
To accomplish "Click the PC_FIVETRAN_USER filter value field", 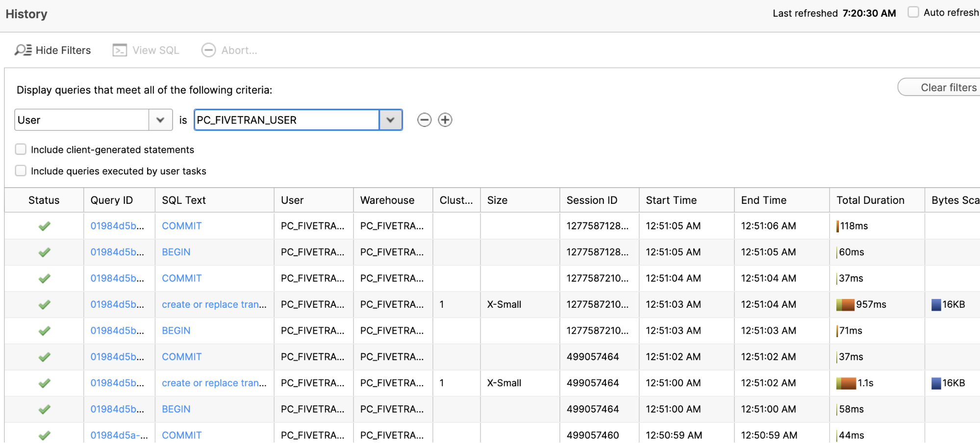I will tap(287, 120).
